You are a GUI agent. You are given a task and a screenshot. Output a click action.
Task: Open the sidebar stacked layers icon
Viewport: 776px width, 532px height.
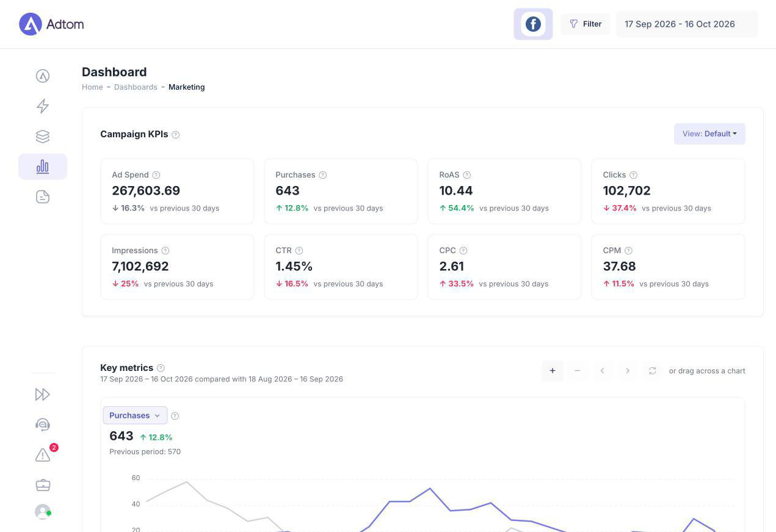43,136
